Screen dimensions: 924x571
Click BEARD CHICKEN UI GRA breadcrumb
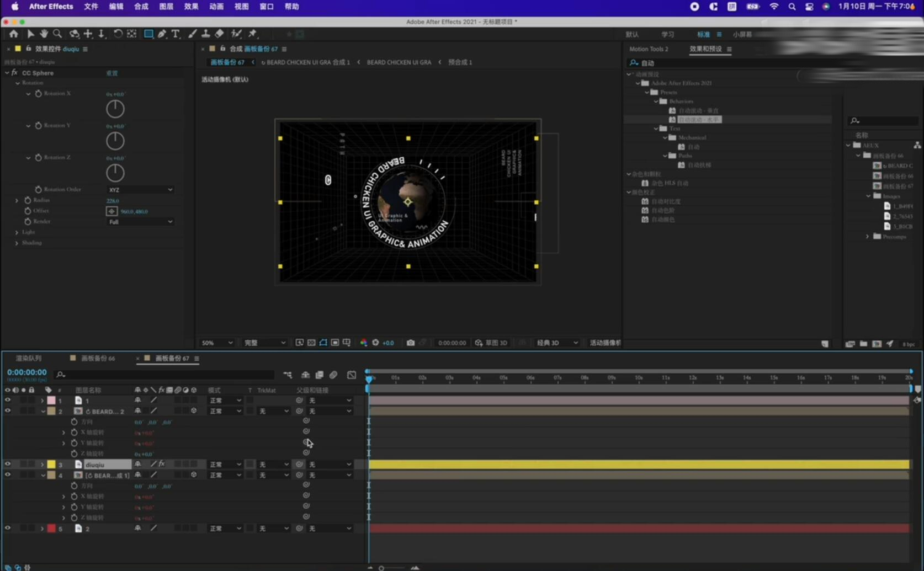[x=399, y=62]
